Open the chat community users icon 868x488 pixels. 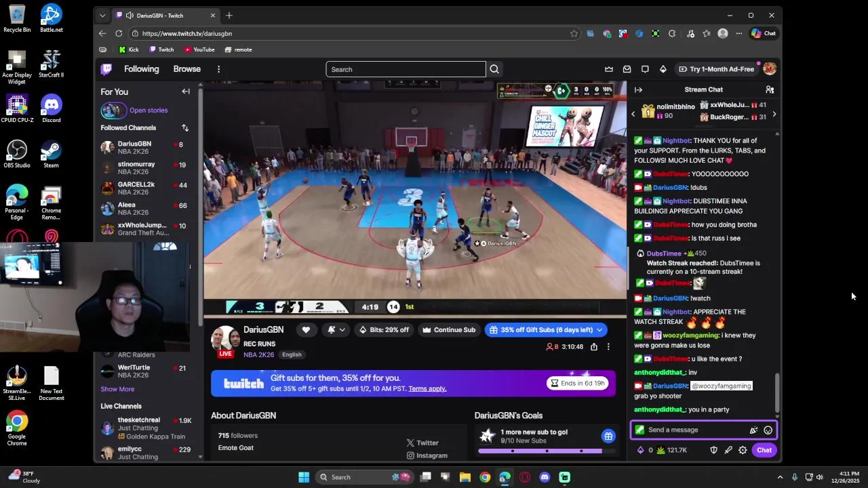(x=770, y=89)
